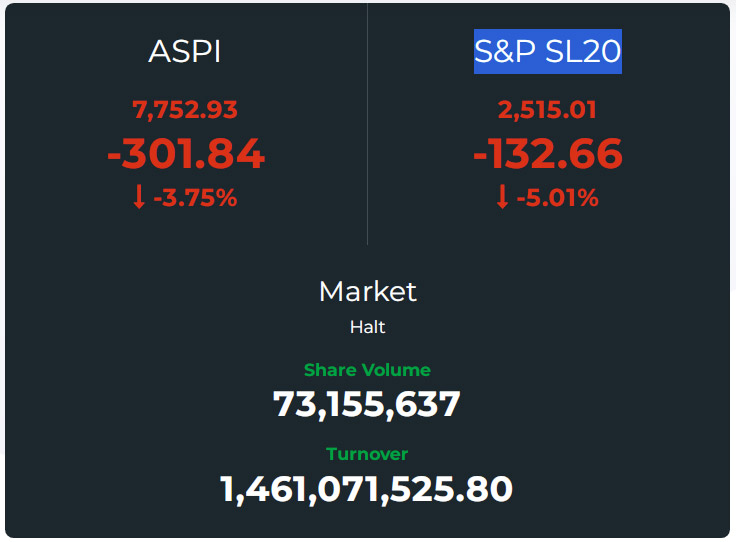Click the Market heading
Screen dimensions: 736x542
(x=368, y=291)
